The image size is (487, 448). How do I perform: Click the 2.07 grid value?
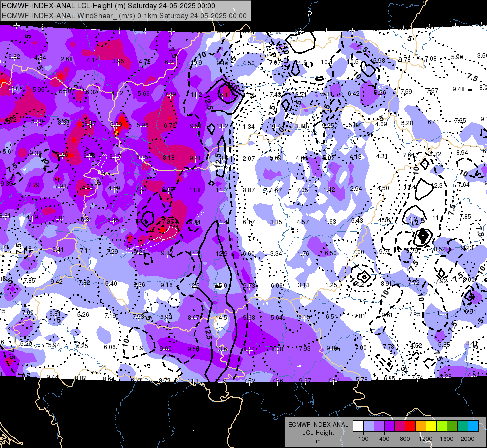[249, 159]
